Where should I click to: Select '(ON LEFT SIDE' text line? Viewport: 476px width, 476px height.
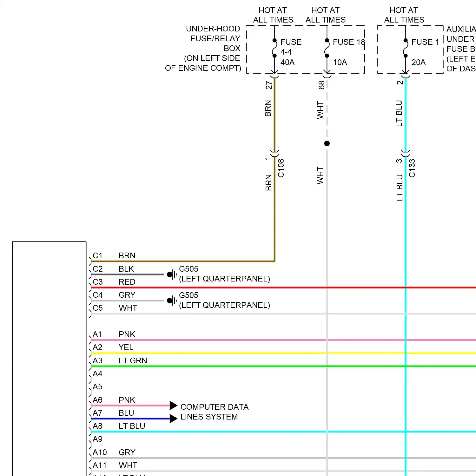click(x=212, y=58)
